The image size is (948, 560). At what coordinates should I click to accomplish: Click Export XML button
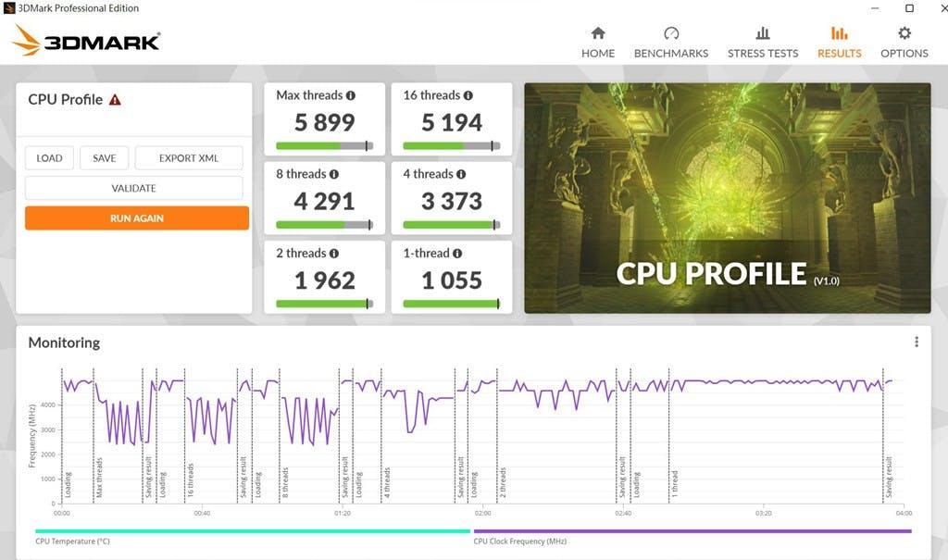coord(189,158)
